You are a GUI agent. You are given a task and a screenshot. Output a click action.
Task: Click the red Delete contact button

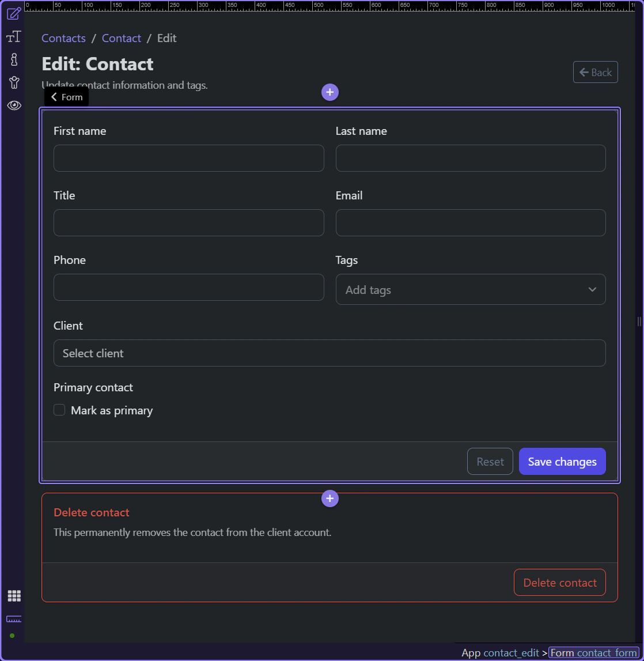[x=559, y=583]
